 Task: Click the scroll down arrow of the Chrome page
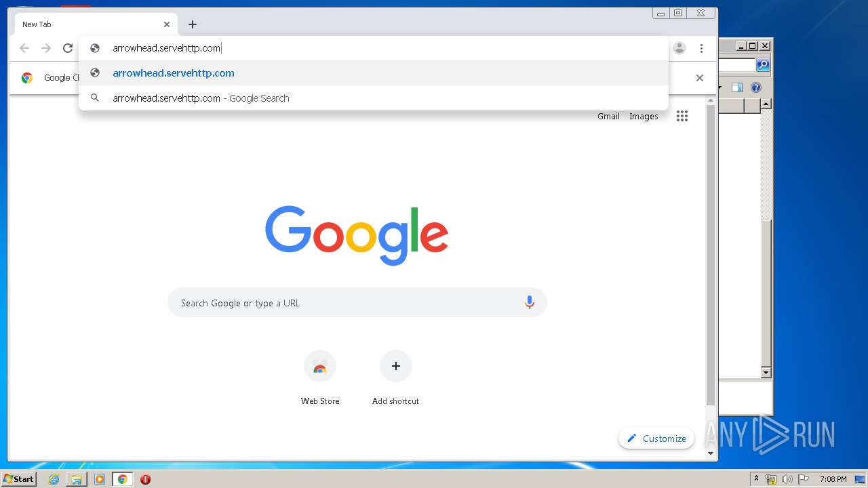click(711, 453)
